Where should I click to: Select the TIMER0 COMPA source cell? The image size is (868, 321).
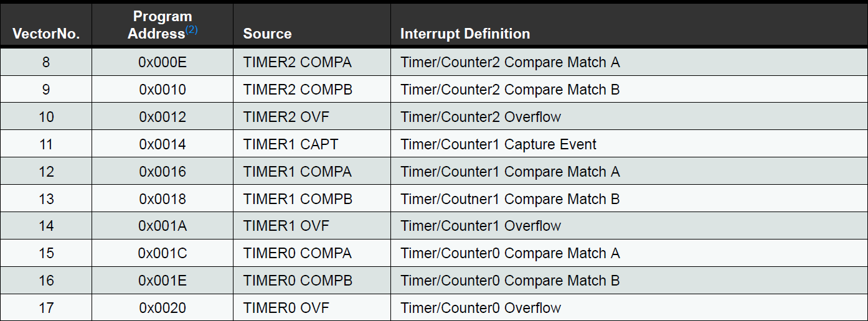tap(297, 253)
